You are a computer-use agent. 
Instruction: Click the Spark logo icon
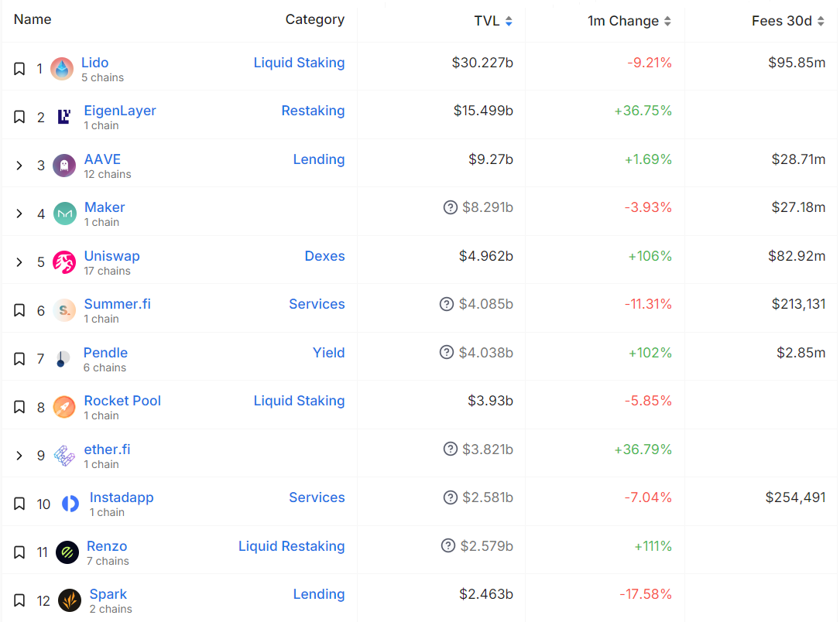point(70,600)
